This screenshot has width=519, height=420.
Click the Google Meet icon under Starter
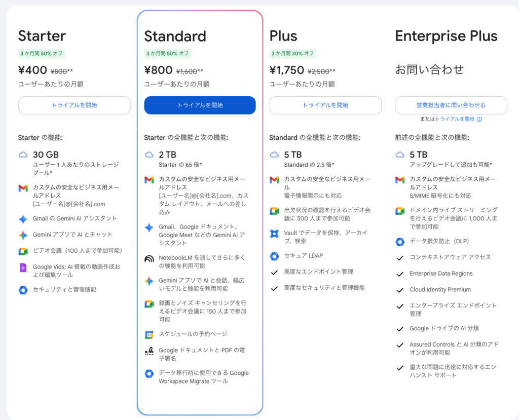23,251
